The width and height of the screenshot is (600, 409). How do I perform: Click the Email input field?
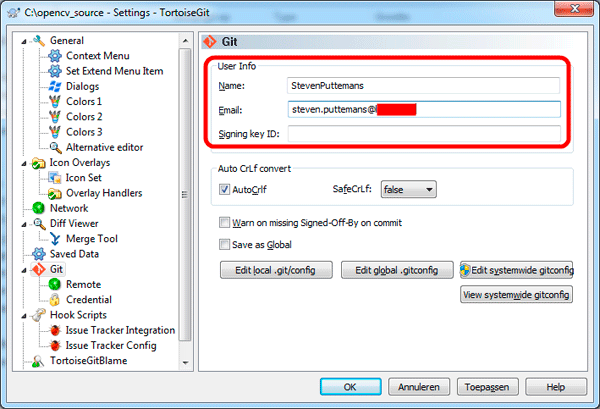point(424,109)
